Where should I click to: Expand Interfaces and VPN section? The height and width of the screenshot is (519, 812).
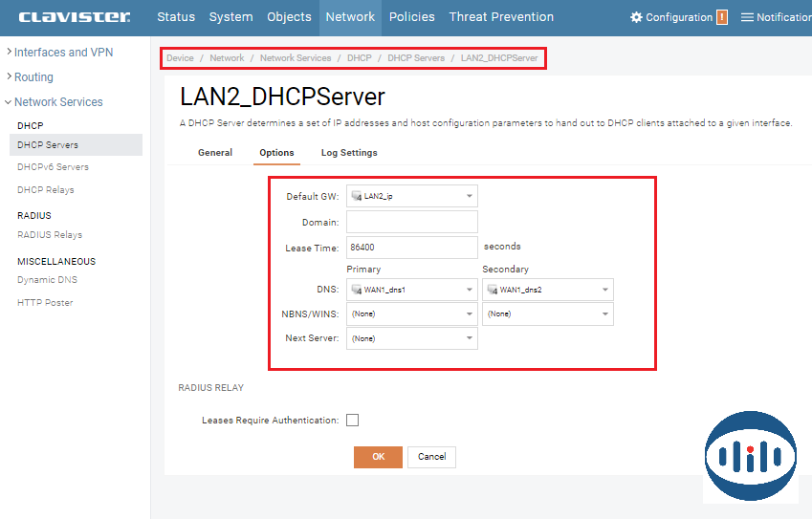(x=63, y=53)
